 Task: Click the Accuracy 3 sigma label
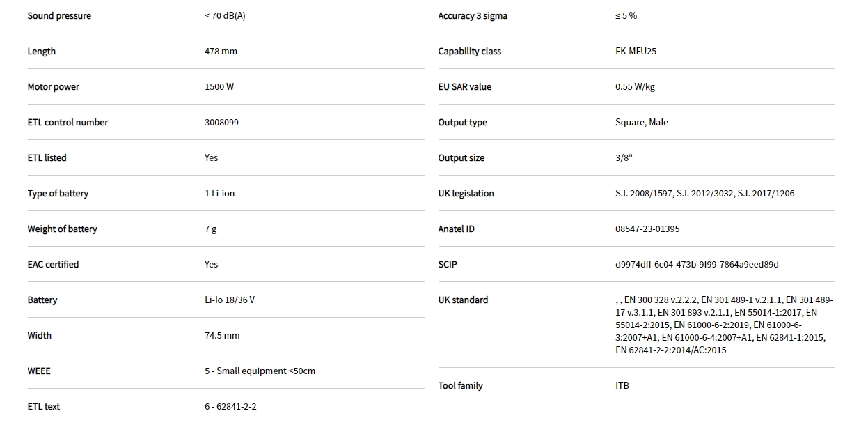473,16
